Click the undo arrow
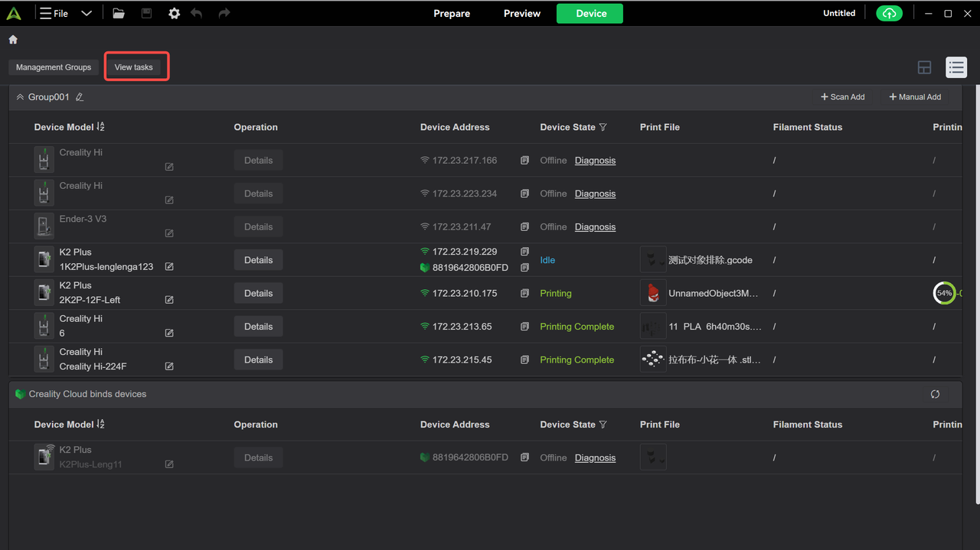 (x=197, y=13)
